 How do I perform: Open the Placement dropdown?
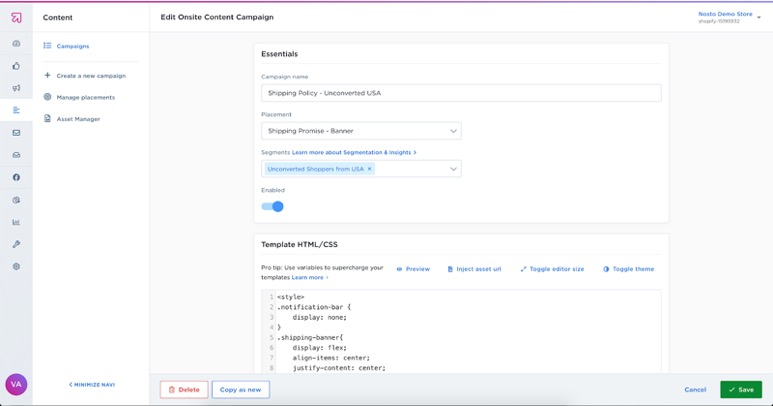point(361,131)
